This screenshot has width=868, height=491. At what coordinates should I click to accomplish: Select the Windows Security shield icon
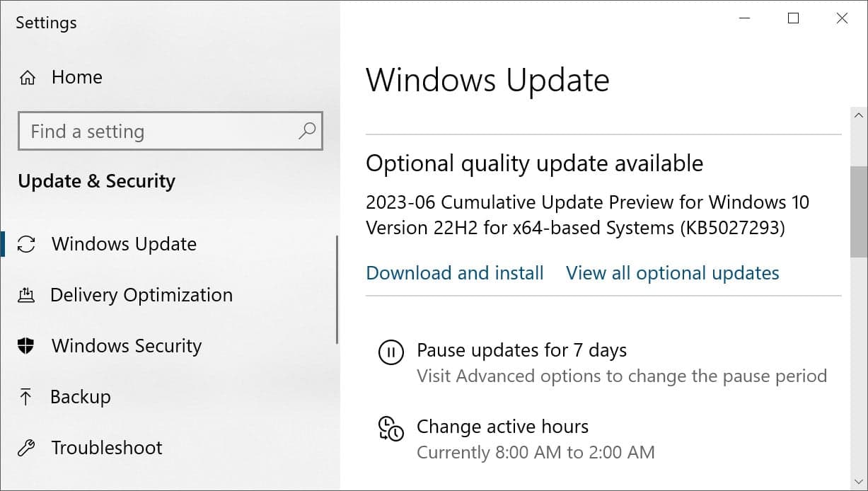tap(27, 346)
